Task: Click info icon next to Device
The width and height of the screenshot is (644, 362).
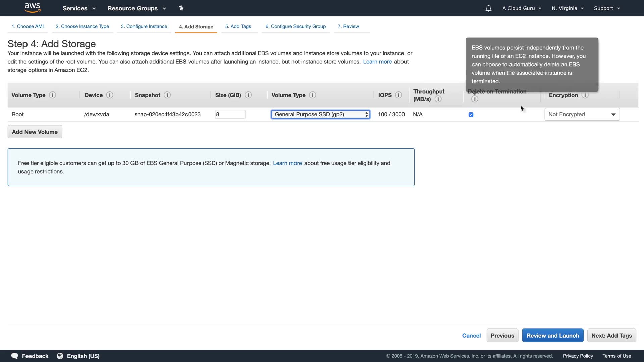Action: point(110,95)
